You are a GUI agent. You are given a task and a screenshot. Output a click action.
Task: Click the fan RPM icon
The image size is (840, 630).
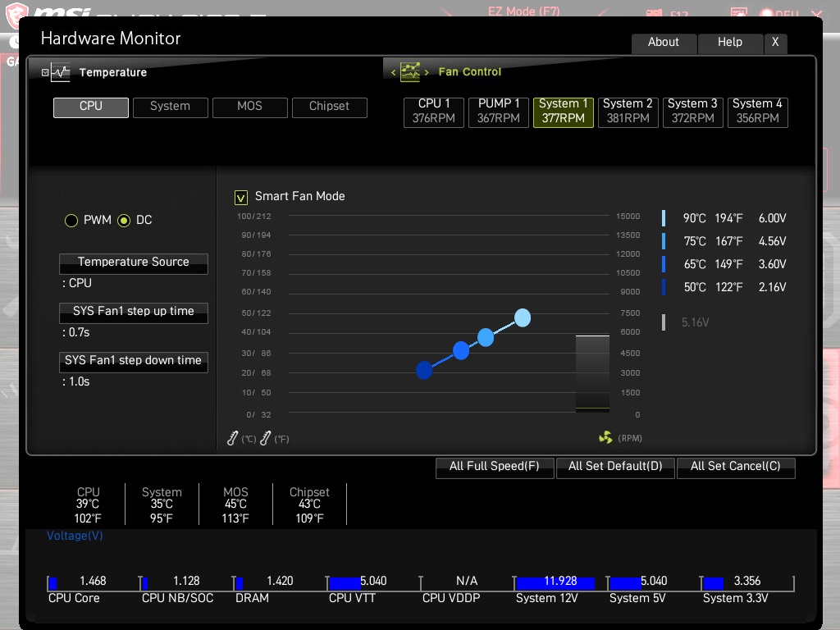(605, 438)
